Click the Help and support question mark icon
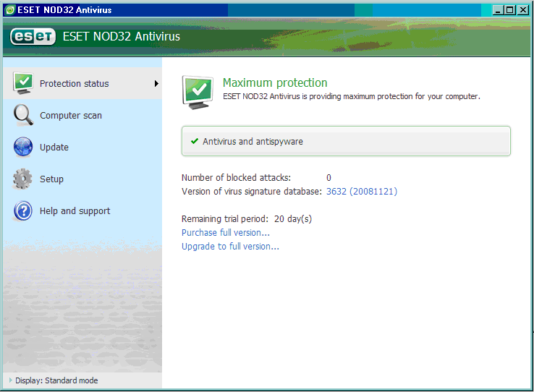 point(23,210)
